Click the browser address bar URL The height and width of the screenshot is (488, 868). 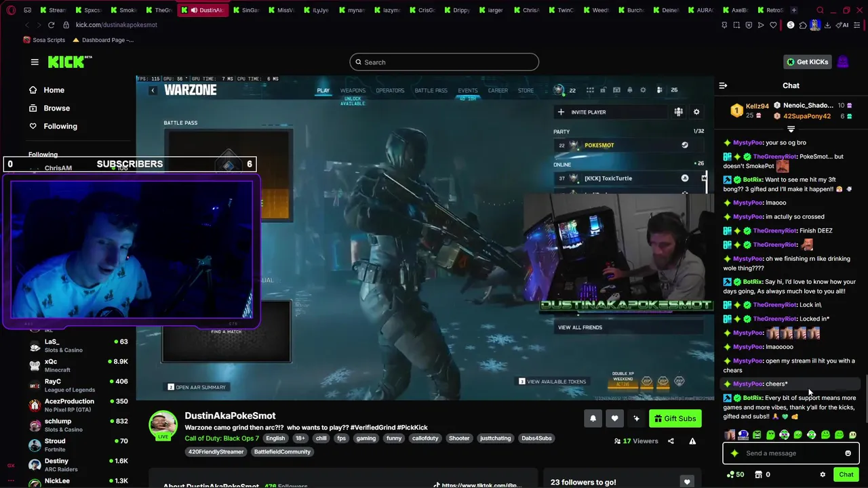(116, 25)
